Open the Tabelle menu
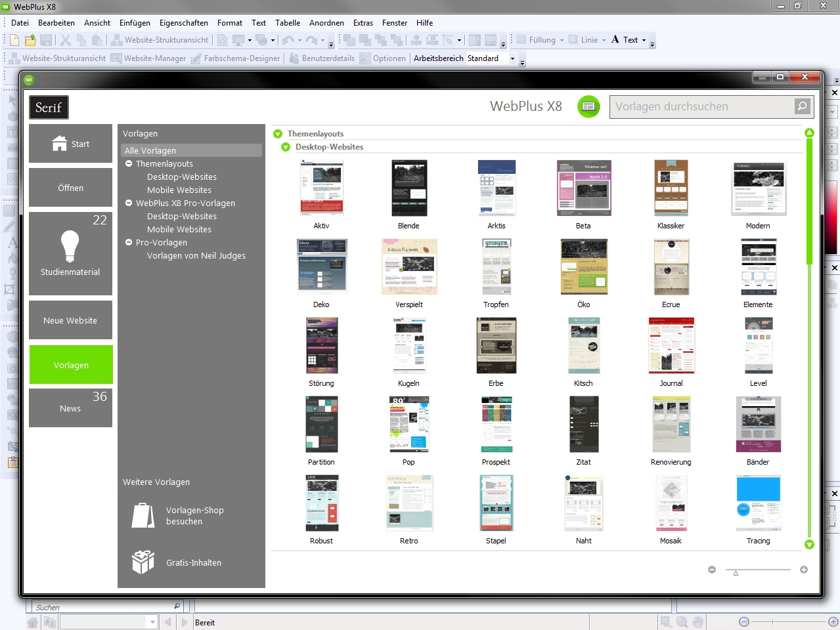 [x=288, y=22]
